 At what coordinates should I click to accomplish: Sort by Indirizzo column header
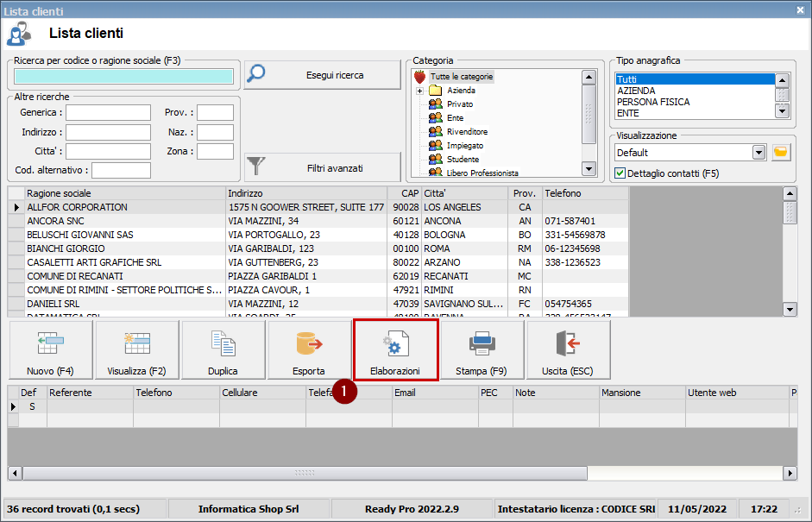pyautogui.click(x=306, y=193)
